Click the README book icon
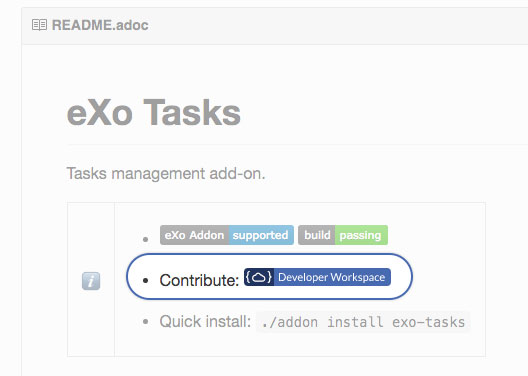Image resolution: width=528 pixels, height=376 pixels. [39, 25]
